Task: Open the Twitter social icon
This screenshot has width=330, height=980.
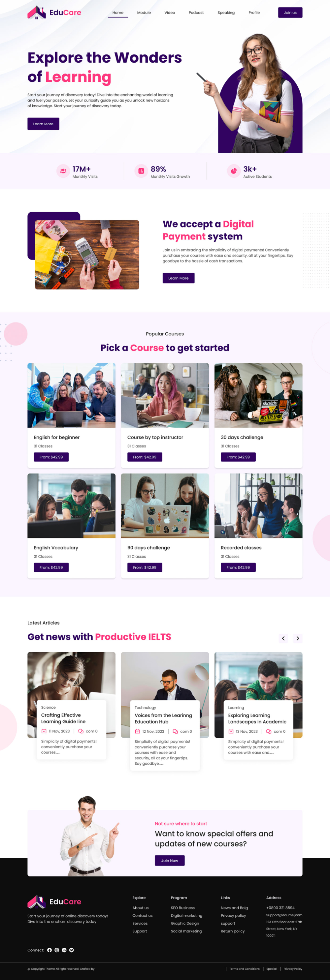Action: click(72, 950)
